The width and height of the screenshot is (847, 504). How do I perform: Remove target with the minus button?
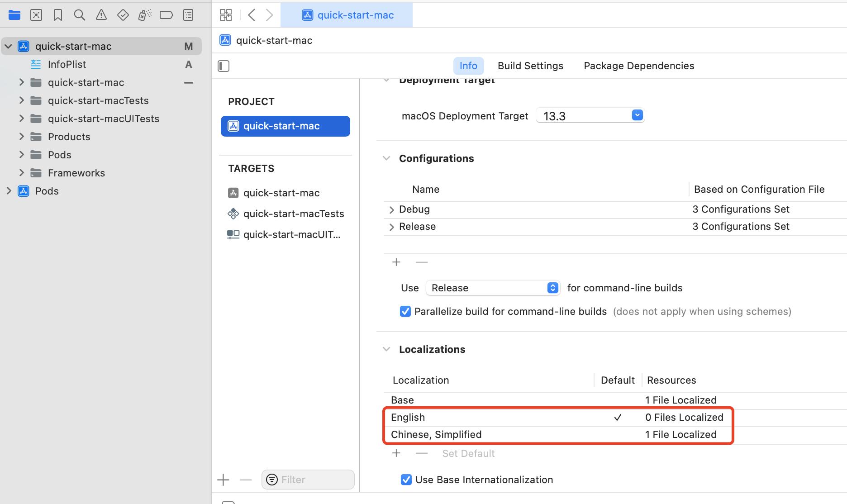[246, 480]
